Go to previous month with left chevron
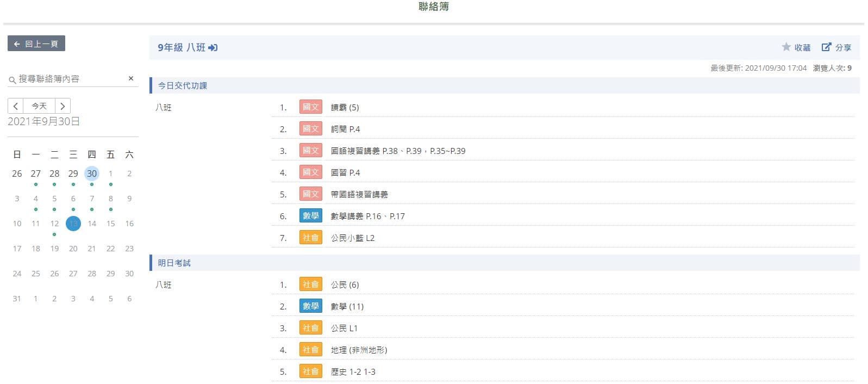The width and height of the screenshot is (868, 384). [16, 106]
